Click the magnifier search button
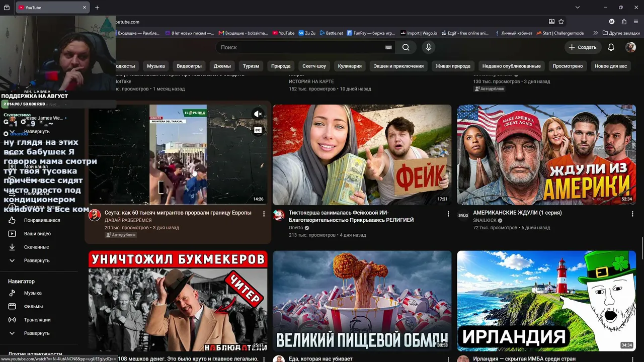 tap(406, 47)
